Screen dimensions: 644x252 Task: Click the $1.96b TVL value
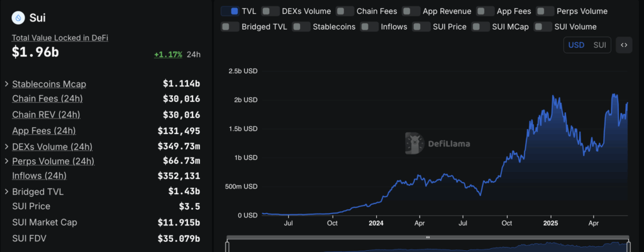(x=35, y=53)
